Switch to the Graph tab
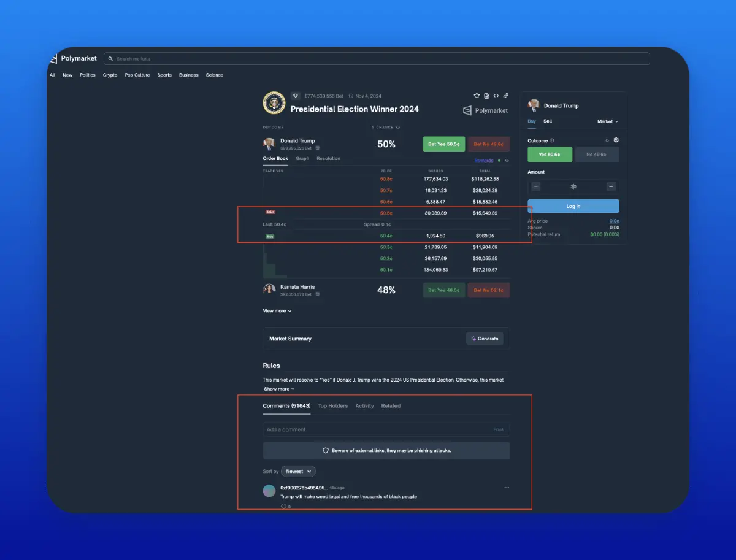Viewport: 736px width, 560px height. pyautogui.click(x=302, y=158)
